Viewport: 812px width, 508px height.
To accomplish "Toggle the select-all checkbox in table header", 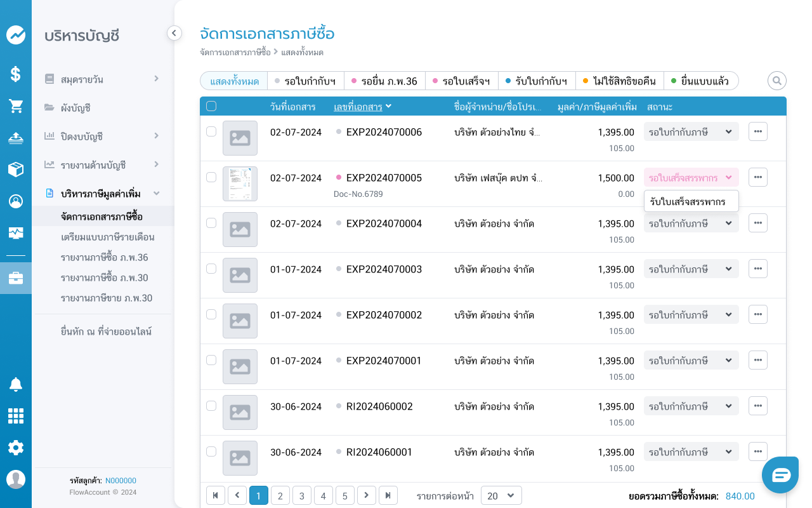I will tap(211, 106).
